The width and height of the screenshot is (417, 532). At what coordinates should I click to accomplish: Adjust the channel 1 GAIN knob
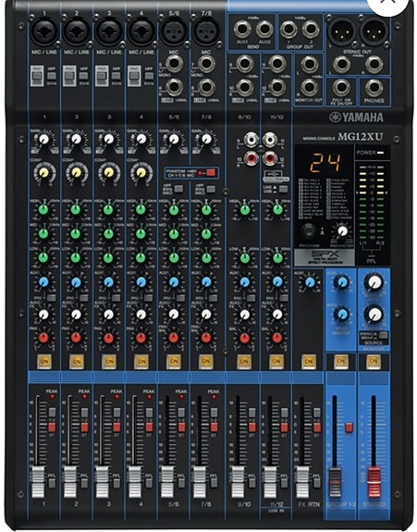[43, 139]
